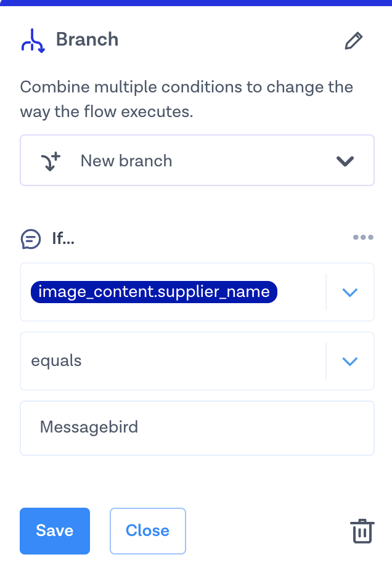Screen dimensions: 392x573
Task: Open the three-dot condition options menu
Action: (363, 238)
